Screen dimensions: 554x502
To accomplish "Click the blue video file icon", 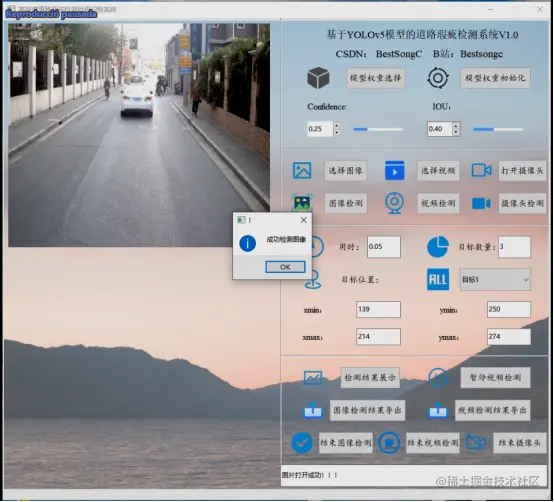I will (394, 170).
